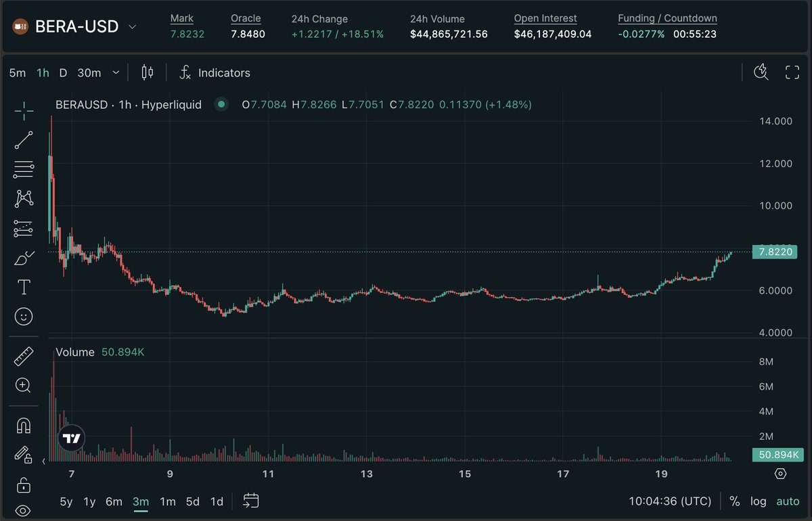The height and width of the screenshot is (521, 812).
Task: Click the 24h Change value +1.2217 / +18.51%
Action: pyautogui.click(x=338, y=34)
